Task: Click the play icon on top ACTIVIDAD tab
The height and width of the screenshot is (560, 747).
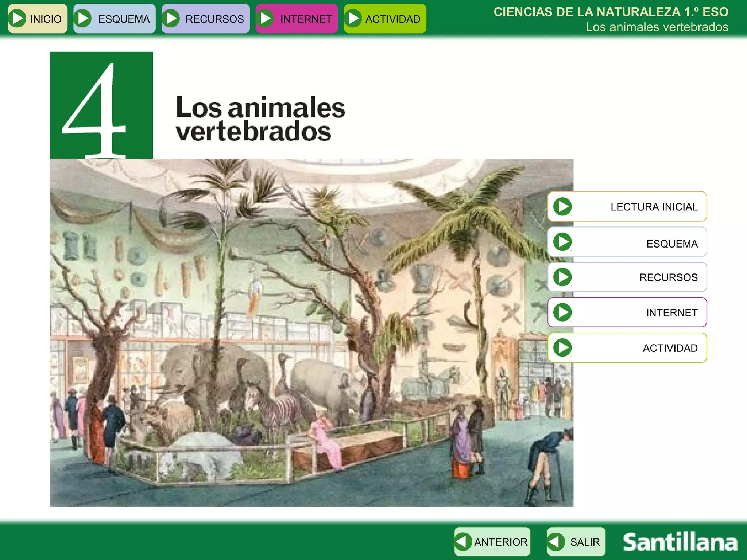Action: pos(353,19)
